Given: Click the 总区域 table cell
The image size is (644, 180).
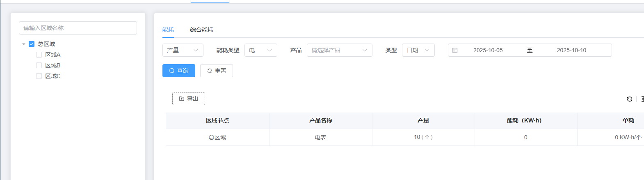Looking at the screenshot, I should [217, 137].
